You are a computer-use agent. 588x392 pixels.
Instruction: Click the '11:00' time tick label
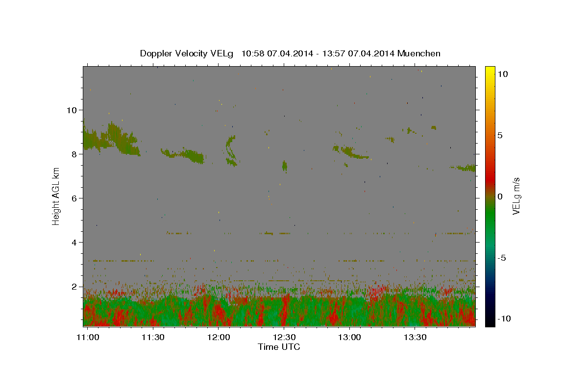88,337
